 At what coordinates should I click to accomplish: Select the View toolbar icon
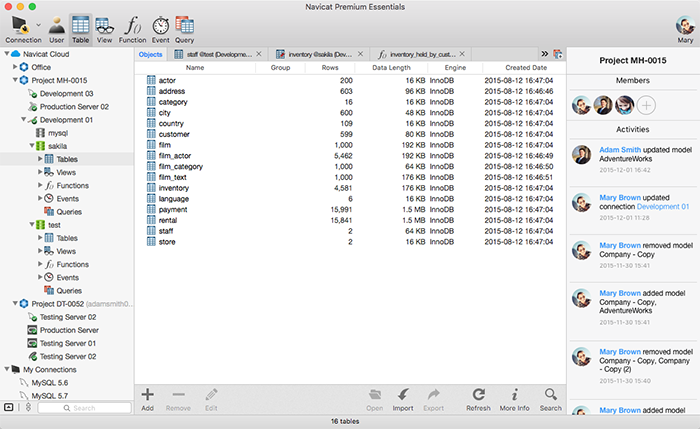[104, 29]
